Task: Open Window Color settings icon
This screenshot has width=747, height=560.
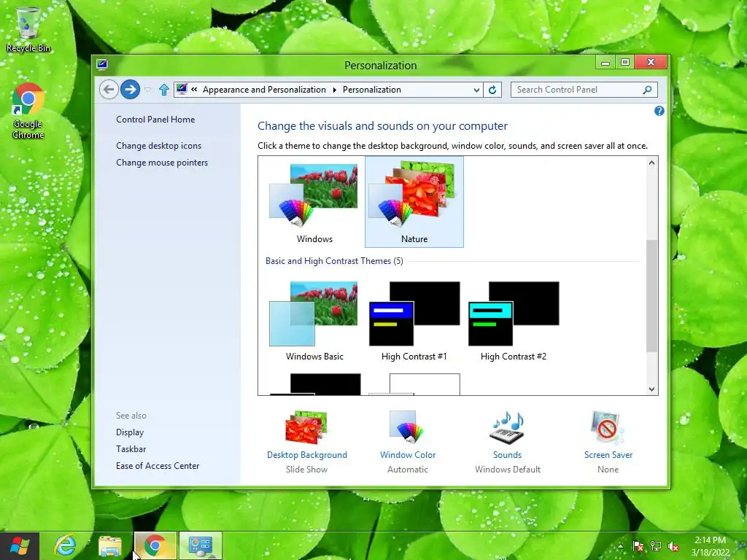Action: point(407,427)
